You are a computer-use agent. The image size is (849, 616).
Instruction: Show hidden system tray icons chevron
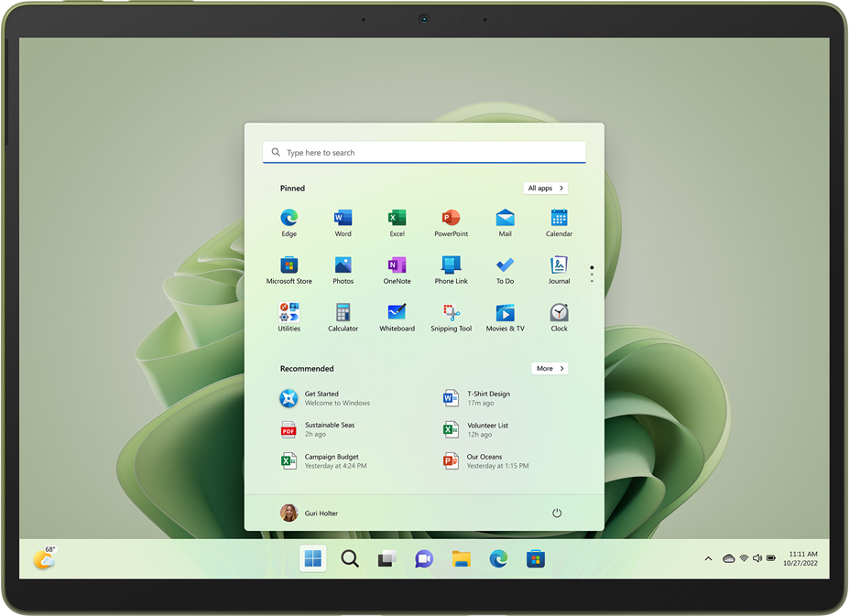pos(708,558)
